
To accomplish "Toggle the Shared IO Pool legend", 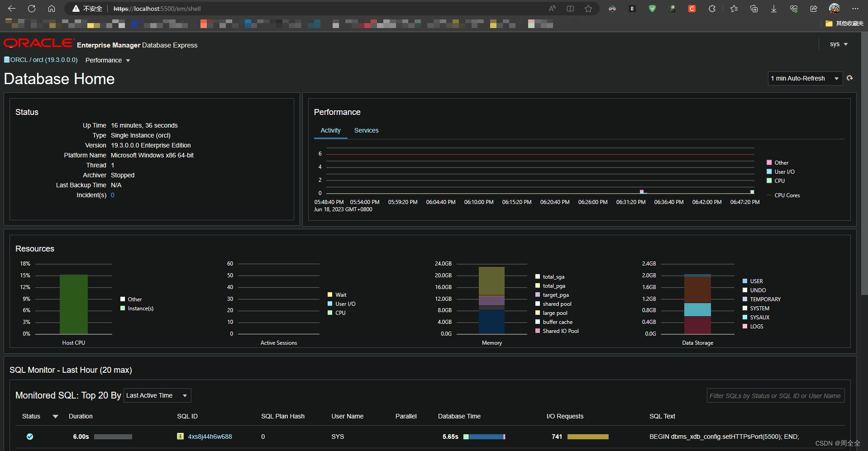I will pyautogui.click(x=557, y=331).
